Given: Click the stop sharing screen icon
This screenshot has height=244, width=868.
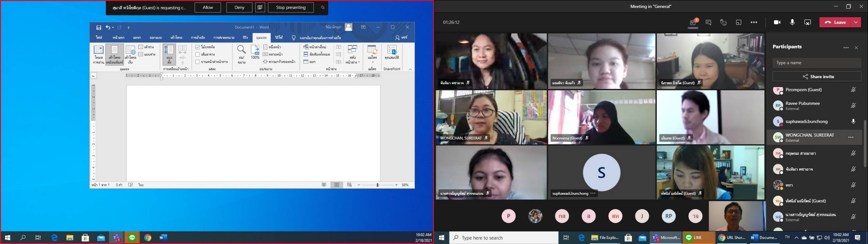Looking at the screenshot, I should coord(808,22).
